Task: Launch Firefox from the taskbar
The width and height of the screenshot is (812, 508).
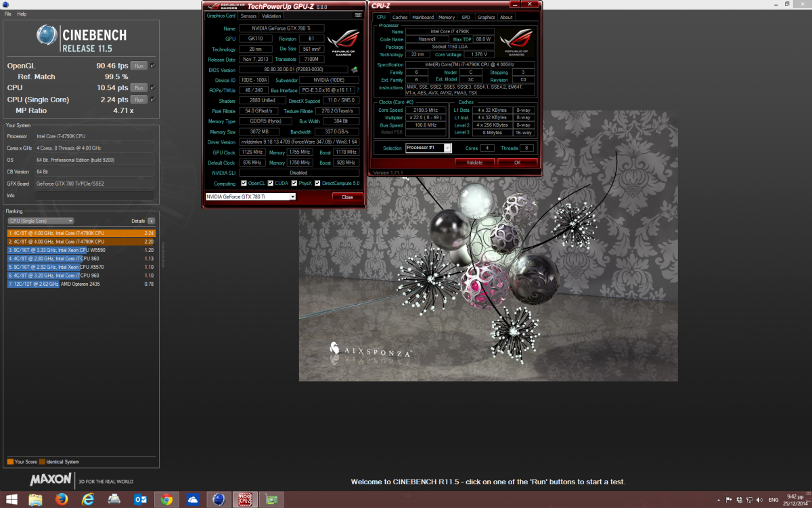Action: (x=62, y=500)
